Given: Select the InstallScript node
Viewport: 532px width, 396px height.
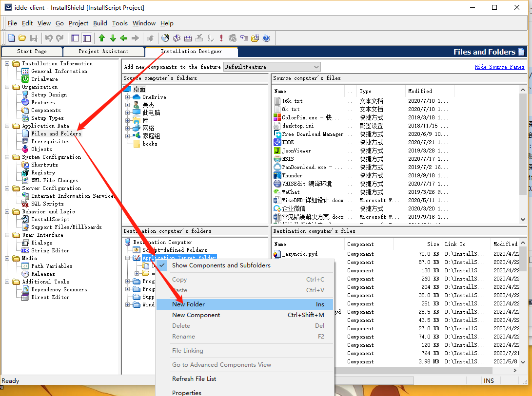Looking at the screenshot, I should point(50,219).
